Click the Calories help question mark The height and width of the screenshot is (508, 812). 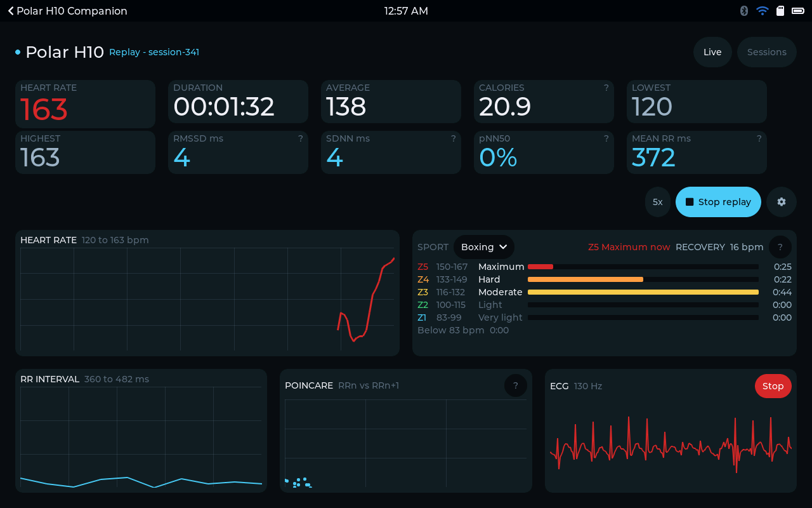(x=606, y=88)
